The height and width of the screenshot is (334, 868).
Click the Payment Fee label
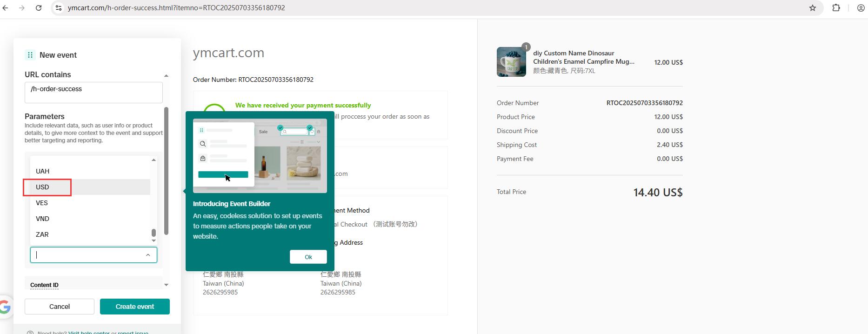point(515,159)
